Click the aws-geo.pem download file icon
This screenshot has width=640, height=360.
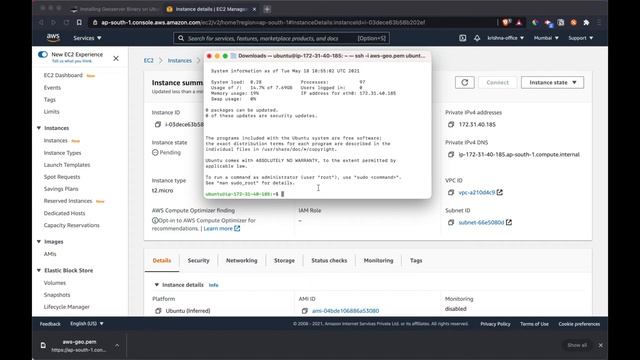(43, 345)
